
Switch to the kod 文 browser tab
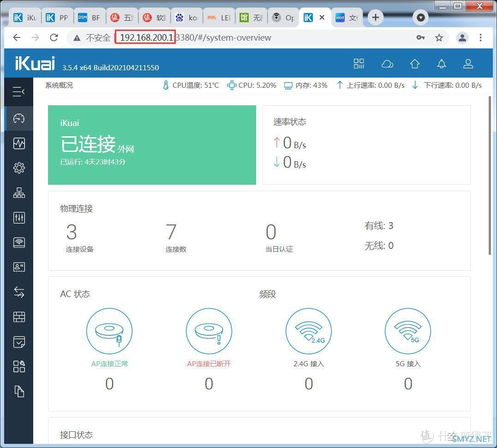347,18
